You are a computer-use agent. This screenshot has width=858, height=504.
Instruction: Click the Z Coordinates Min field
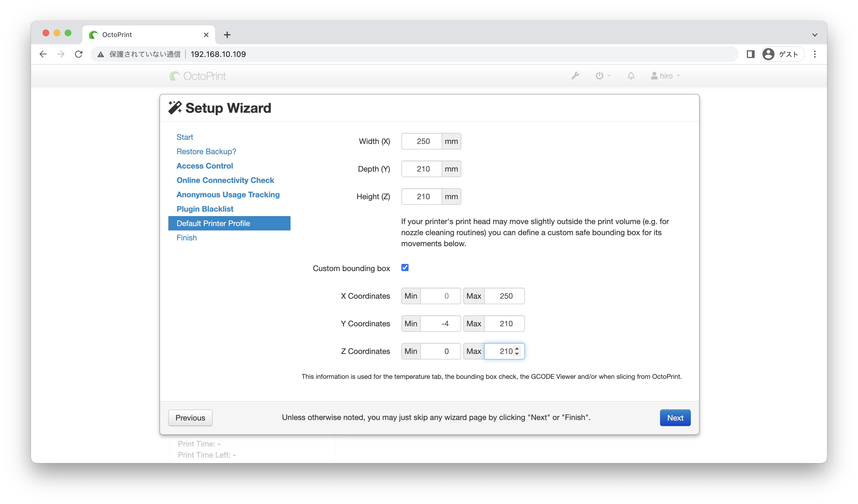tap(441, 351)
